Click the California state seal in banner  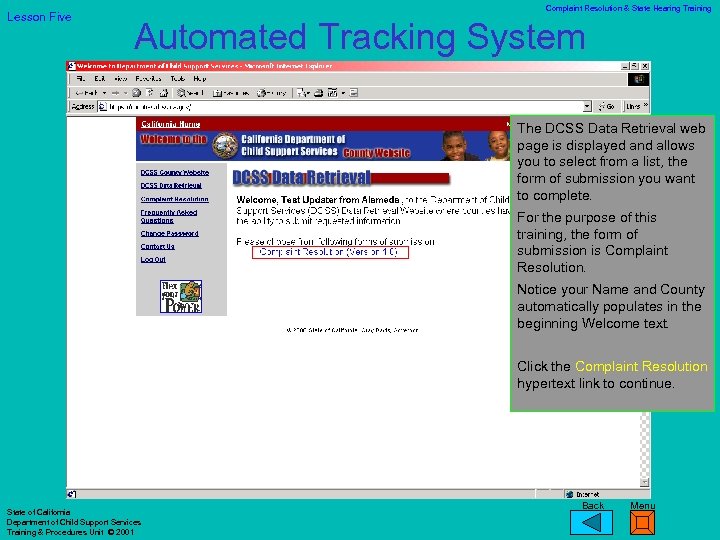(x=225, y=146)
